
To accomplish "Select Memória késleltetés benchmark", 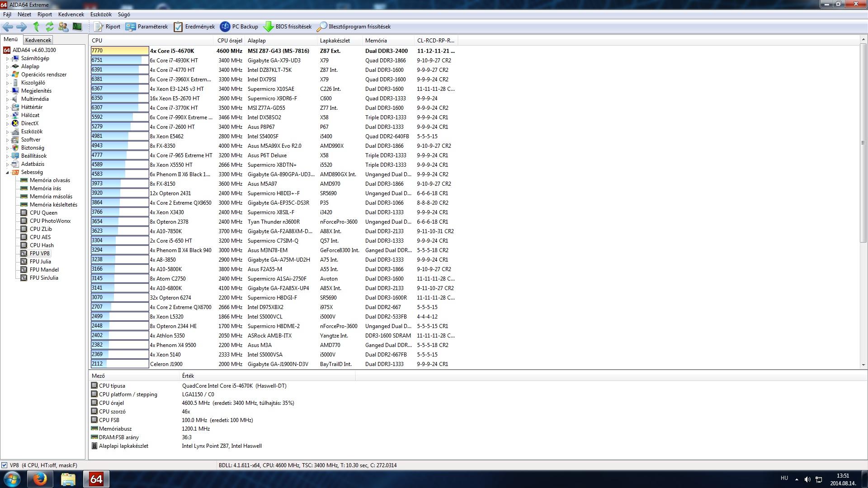I will (53, 205).
